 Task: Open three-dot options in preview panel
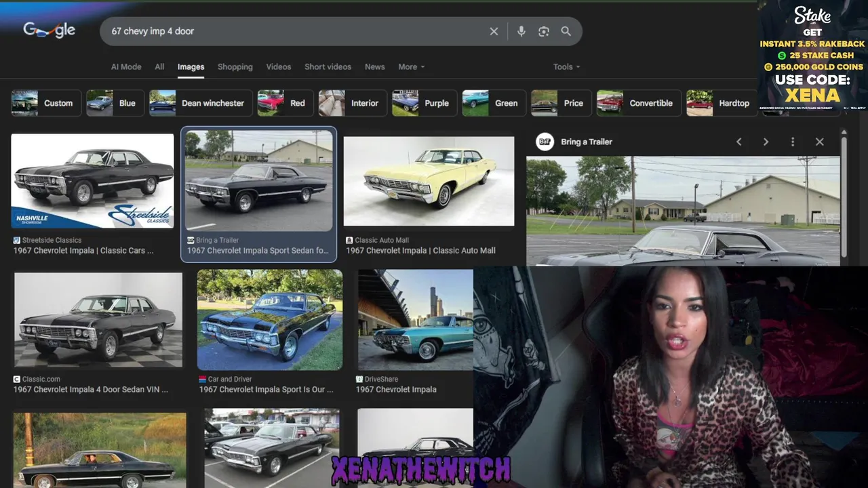792,142
